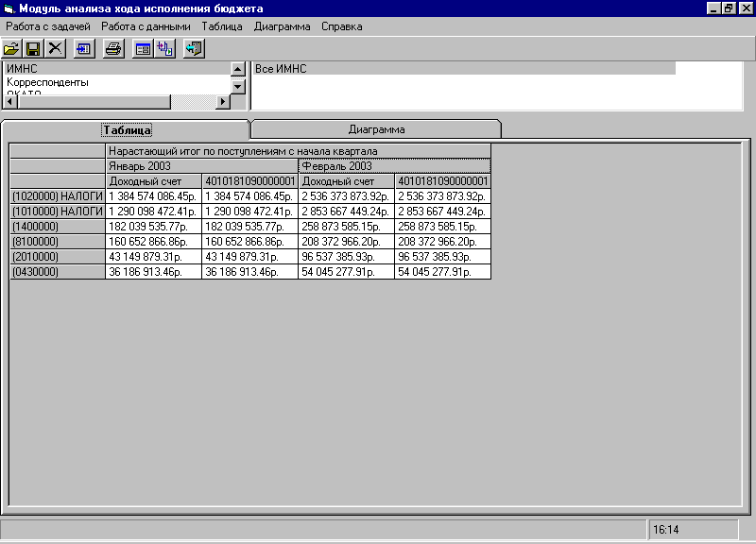Screen dimensions: 756x544
Task: Print the table with the printer icon
Action: 113,49
